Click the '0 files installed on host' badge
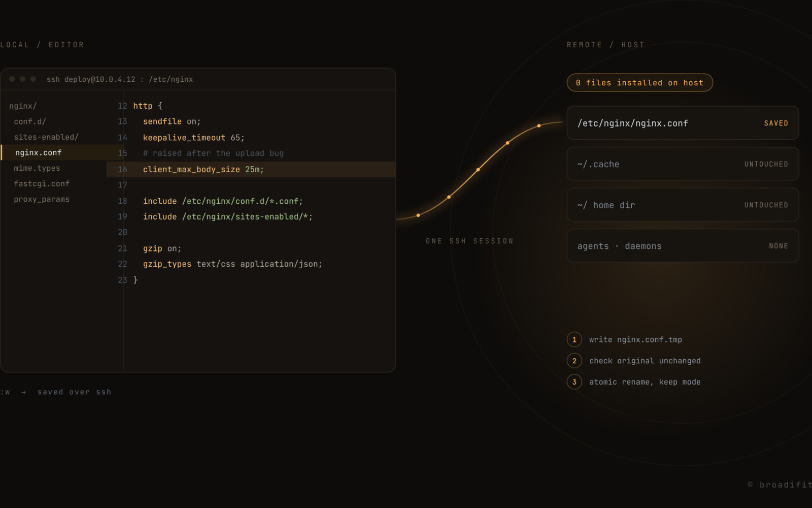This screenshot has height=508, width=812. point(639,83)
